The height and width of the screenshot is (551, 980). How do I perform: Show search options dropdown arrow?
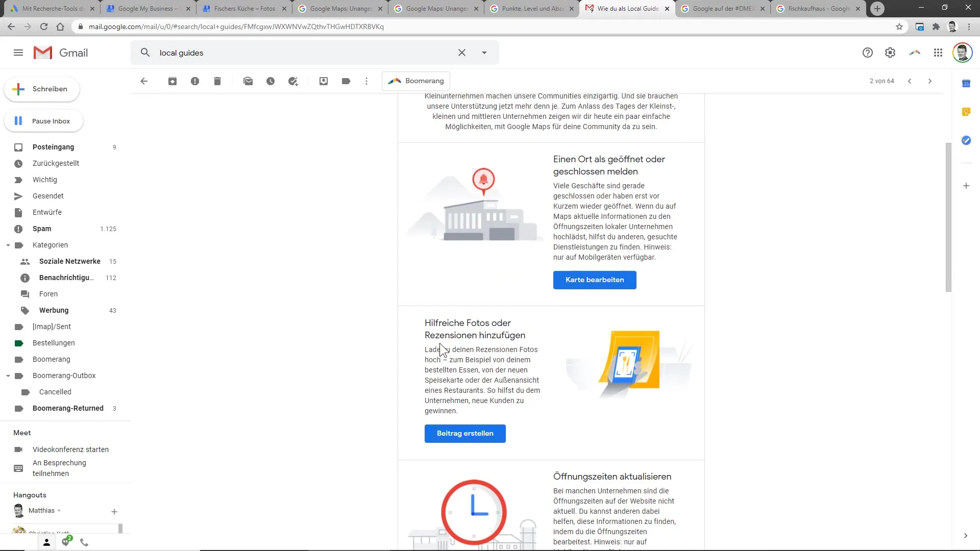[x=484, y=53]
